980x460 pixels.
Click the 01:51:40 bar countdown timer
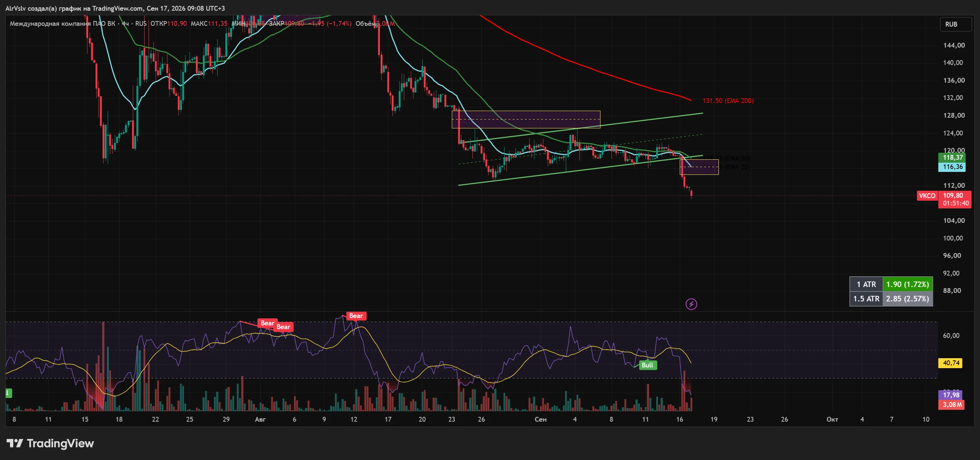tap(956, 204)
